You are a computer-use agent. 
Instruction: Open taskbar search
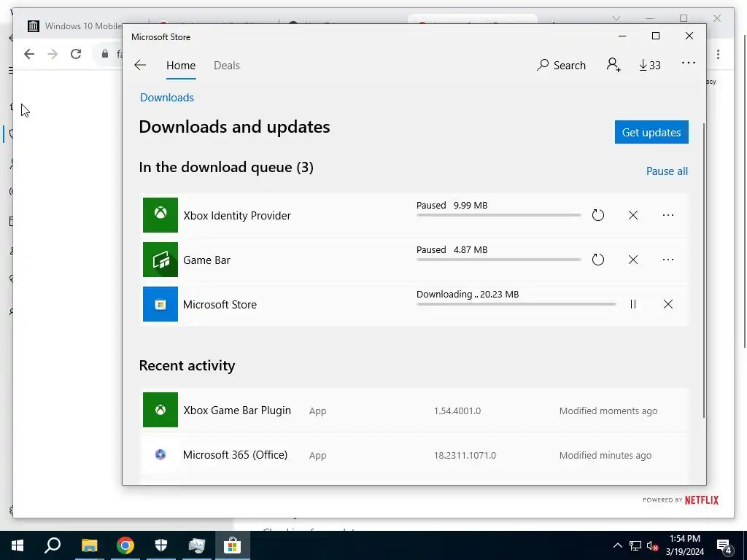pyautogui.click(x=53, y=545)
